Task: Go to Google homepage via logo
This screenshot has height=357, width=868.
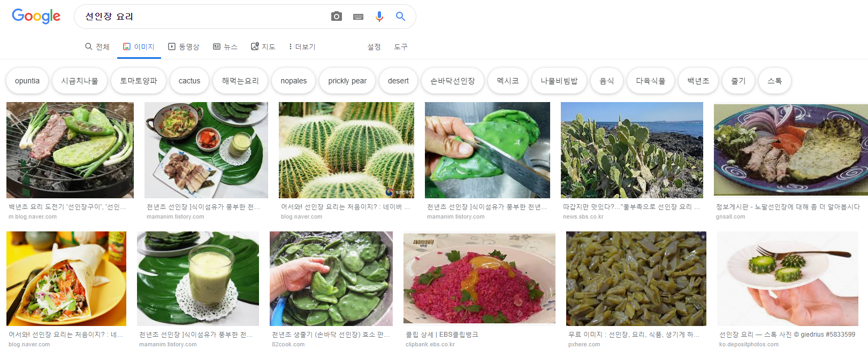Action: coord(36,17)
